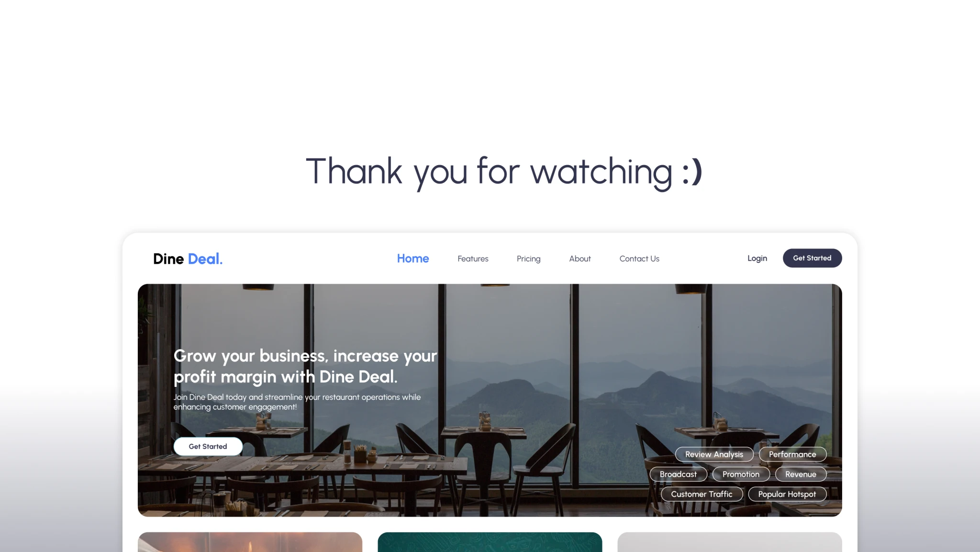This screenshot has height=552, width=980.
Task: Choose the Broadcast tag pill
Action: (x=678, y=474)
